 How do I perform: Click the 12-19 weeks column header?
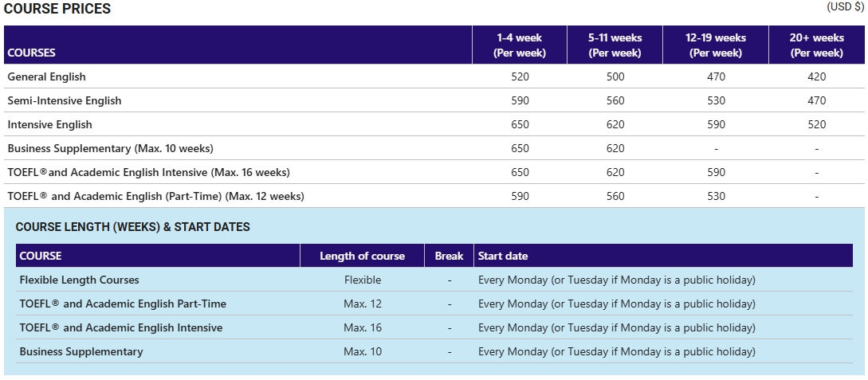(716, 45)
